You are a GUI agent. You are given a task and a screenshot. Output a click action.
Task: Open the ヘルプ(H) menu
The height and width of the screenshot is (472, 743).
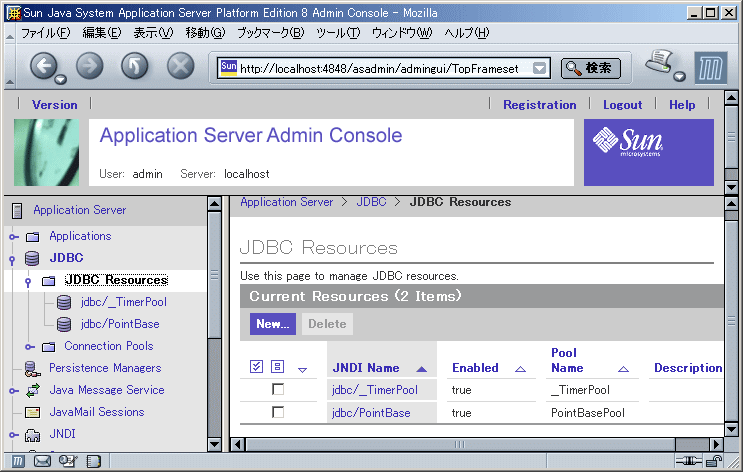coord(467,33)
